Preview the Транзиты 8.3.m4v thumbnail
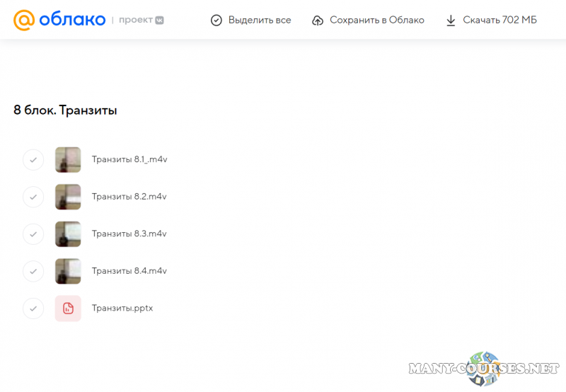Viewport: 566px width, 392px height. [x=68, y=234]
